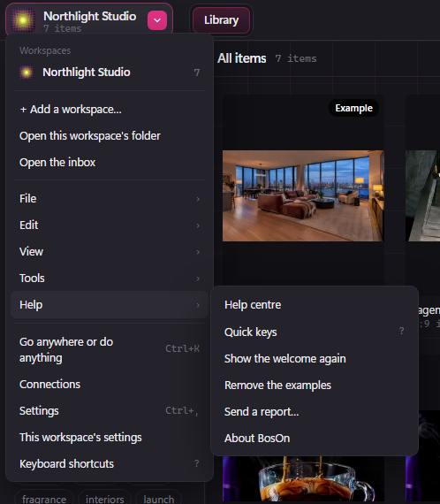The image size is (440, 504).
Task: Click the 7 items count beside All items
Action: [296, 59]
